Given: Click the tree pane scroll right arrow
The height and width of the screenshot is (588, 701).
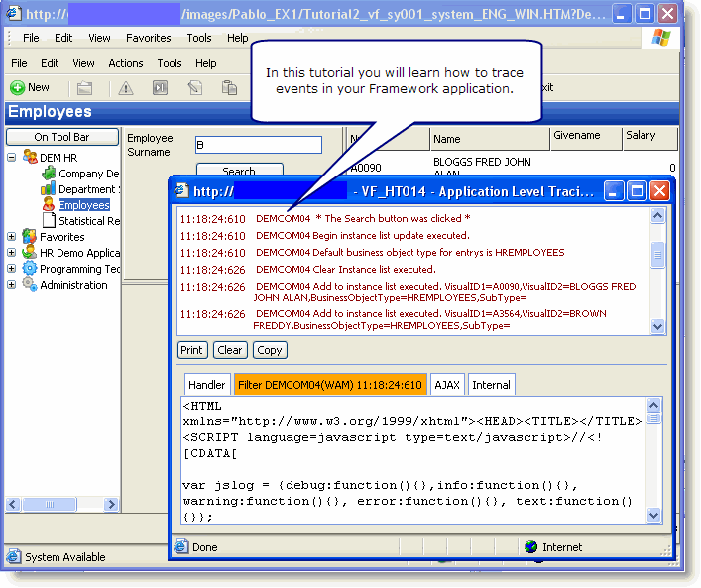Looking at the screenshot, I should (x=111, y=505).
